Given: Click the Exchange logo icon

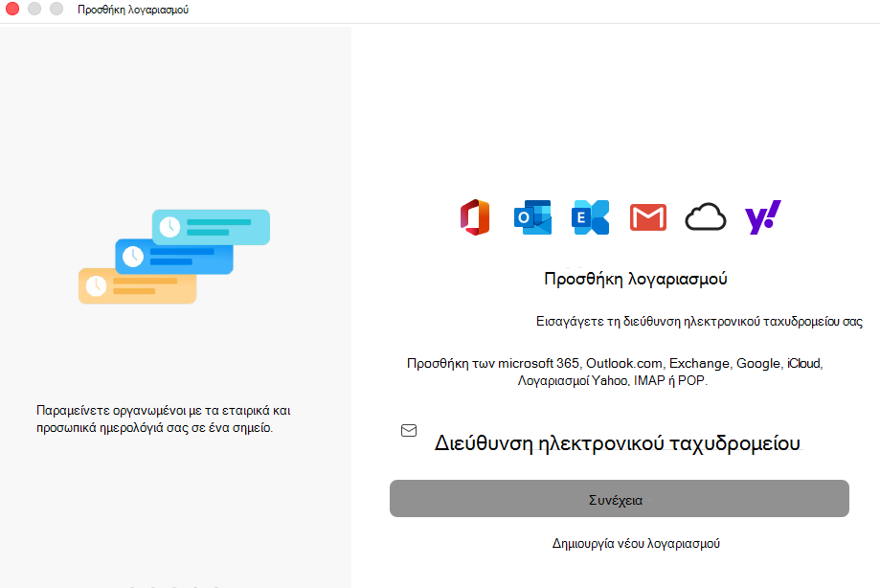Looking at the screenshot, I should pos(591,217).
